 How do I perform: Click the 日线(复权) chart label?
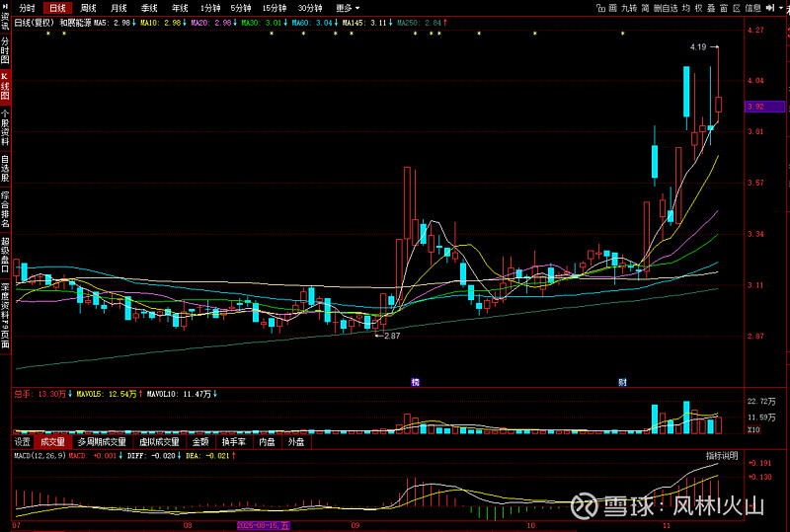pyautogui.click(x=35, y=23)
